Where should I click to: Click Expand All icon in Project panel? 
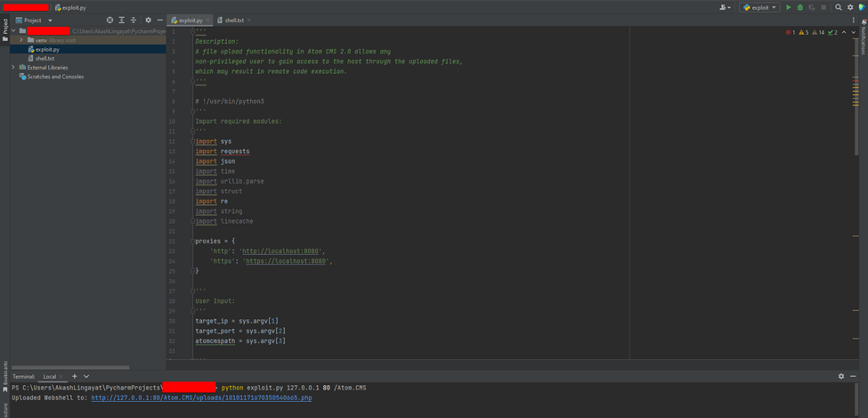click(x=121, y=20)
